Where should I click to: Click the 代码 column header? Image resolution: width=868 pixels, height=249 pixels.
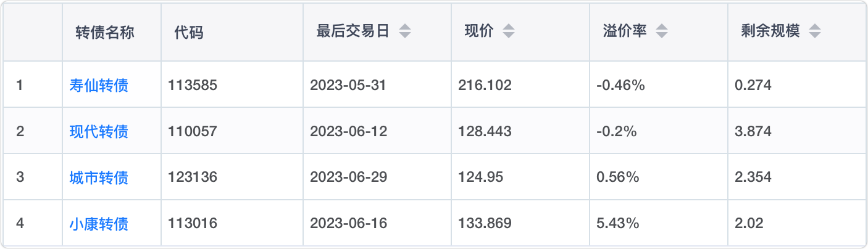189,32
